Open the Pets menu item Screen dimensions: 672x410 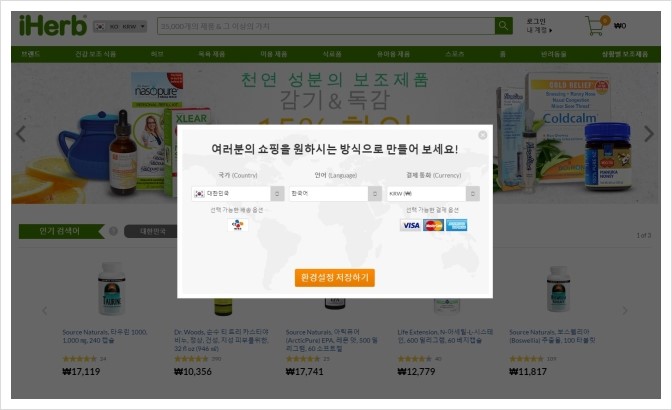[x=553, y=54]
